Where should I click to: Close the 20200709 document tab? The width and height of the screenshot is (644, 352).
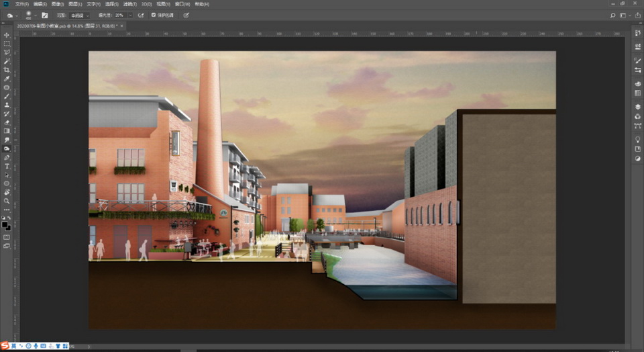[x=121, y=26]
